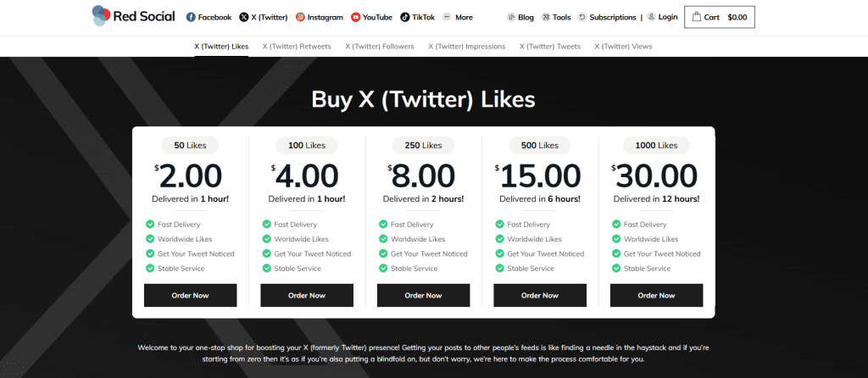The image size is (868, 378).
Task: Order Now for the 1000 Likes package
Action: coord(657,296)
